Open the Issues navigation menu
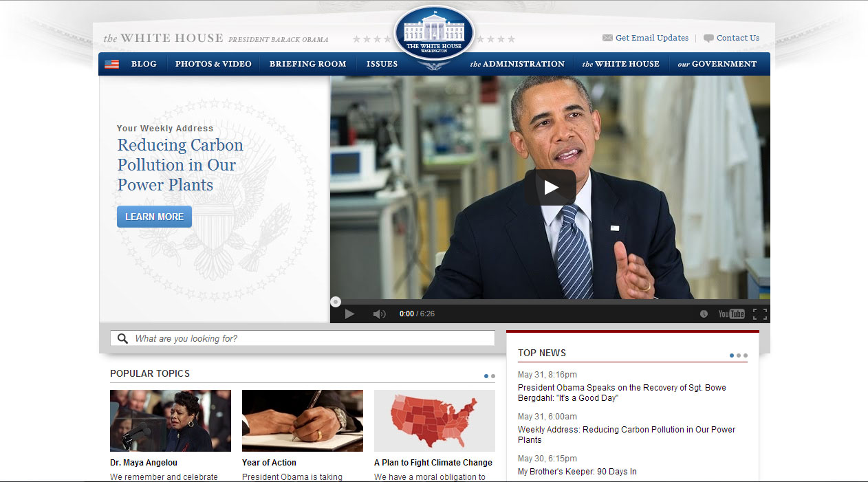This screenshot has height=482, width=868. pyautogui.click(x=382, y=64)
